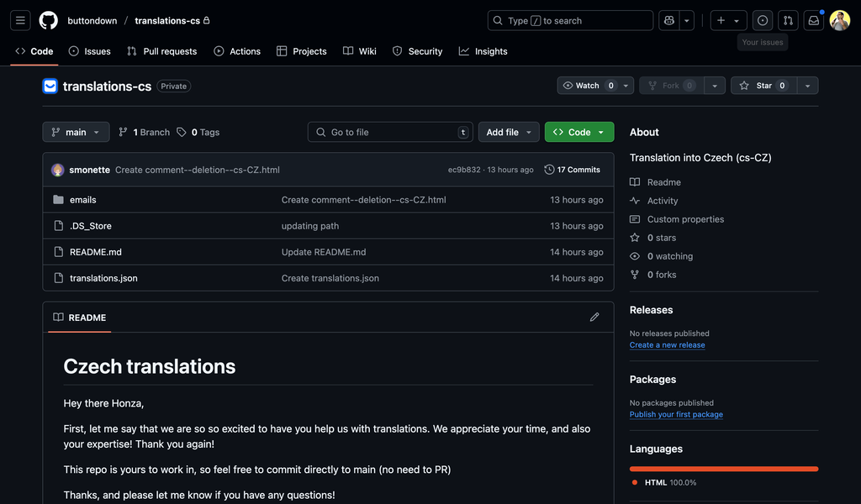
Task: Click the translations.json file icon
Action: [59, 278]
